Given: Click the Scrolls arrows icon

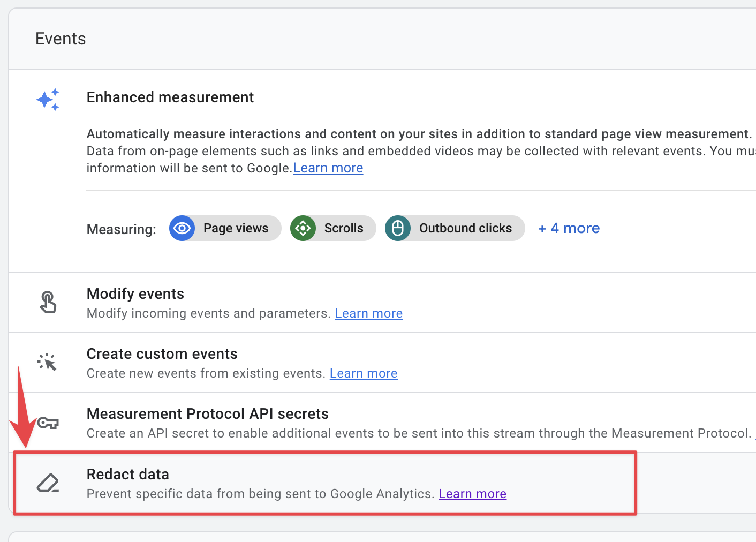Looking at the screenshot, I should 303,228.
